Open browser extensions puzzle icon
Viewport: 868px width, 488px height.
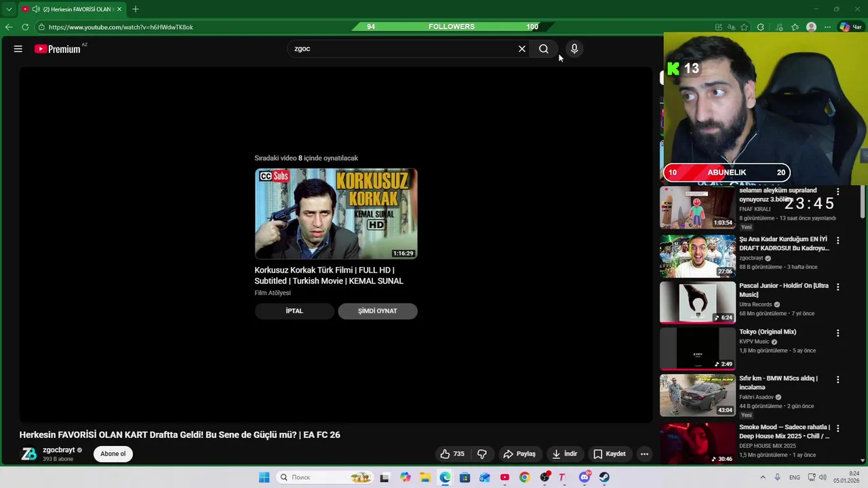click(x=760, y=27)
